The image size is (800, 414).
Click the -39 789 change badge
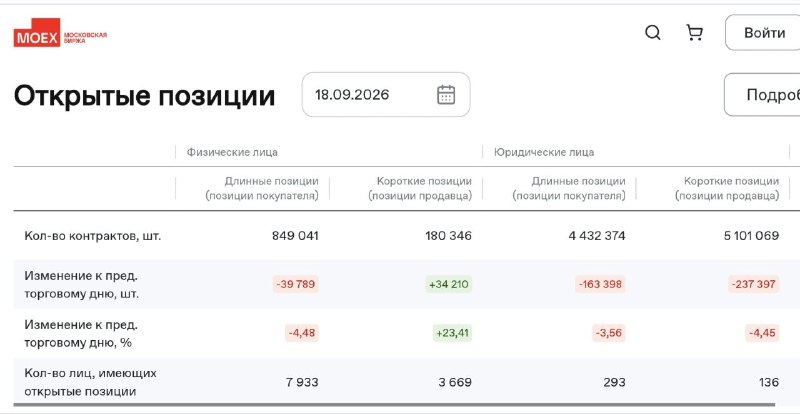pos(295,284)
